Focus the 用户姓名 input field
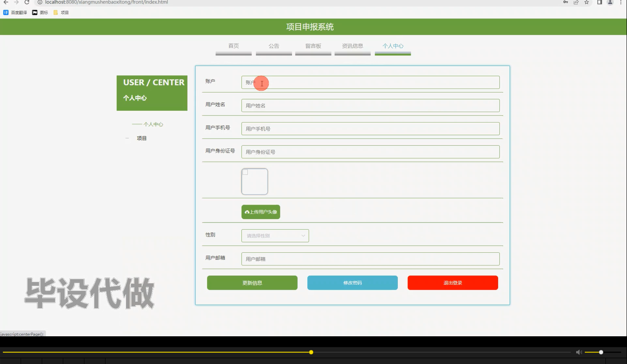 pos(371,105)
